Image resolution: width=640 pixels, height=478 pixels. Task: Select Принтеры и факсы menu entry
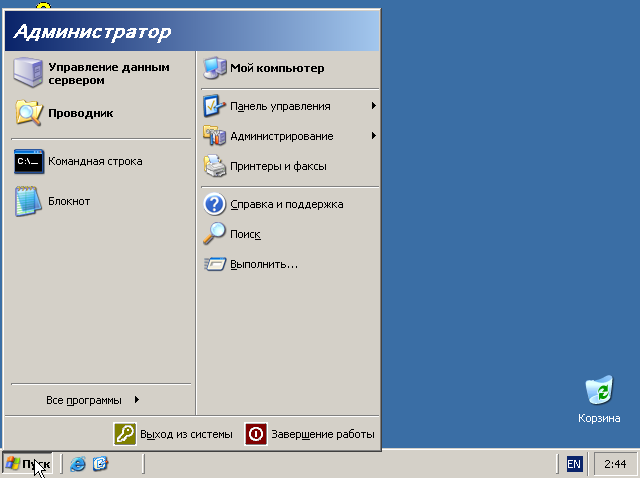290,166
